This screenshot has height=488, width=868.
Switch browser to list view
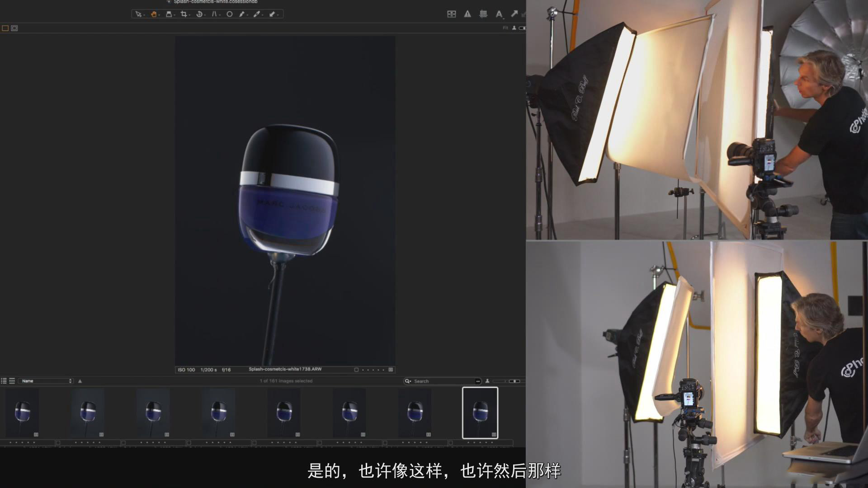click(4, 381)
